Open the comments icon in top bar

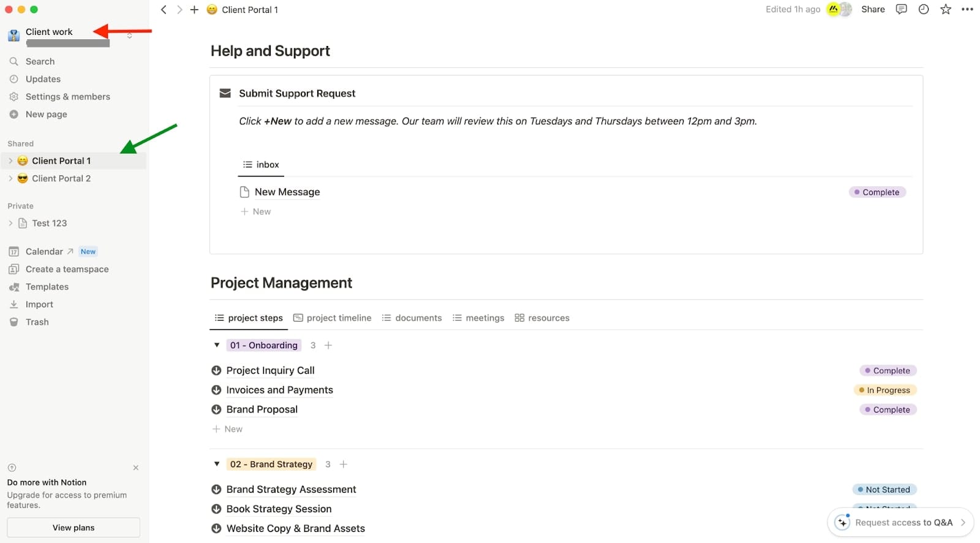click(901, 9)
